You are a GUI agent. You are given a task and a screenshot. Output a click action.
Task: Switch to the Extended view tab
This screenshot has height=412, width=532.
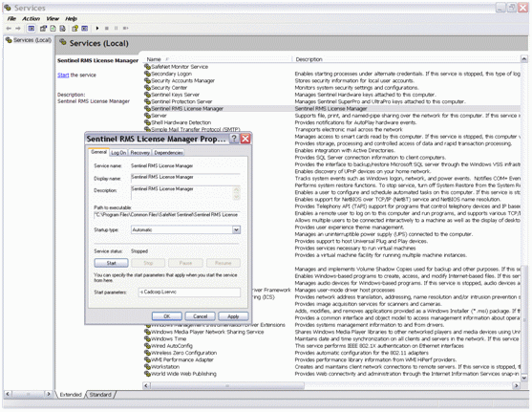71,395
